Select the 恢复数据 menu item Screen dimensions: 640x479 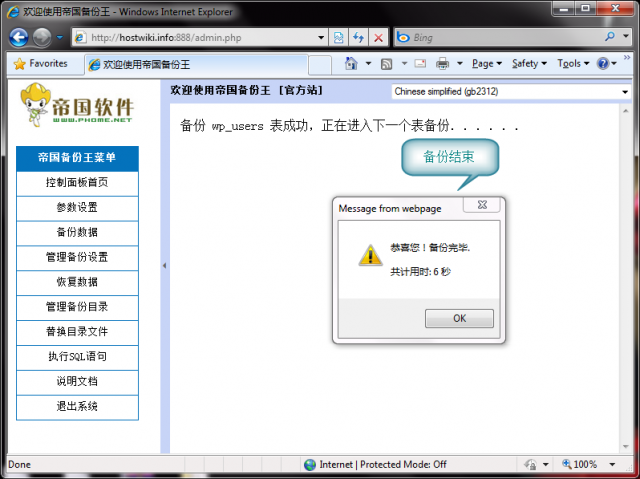click(x=77, y=282)
